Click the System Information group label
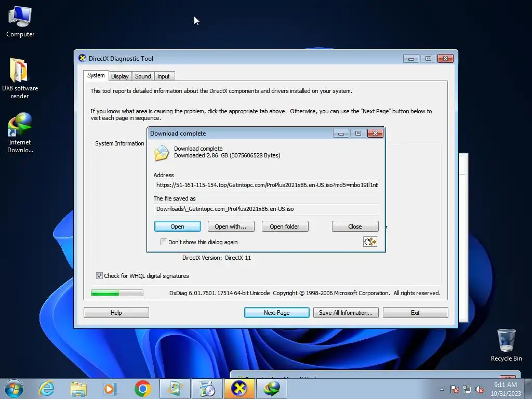Viewport: 532px width, 399px height. 119,143
